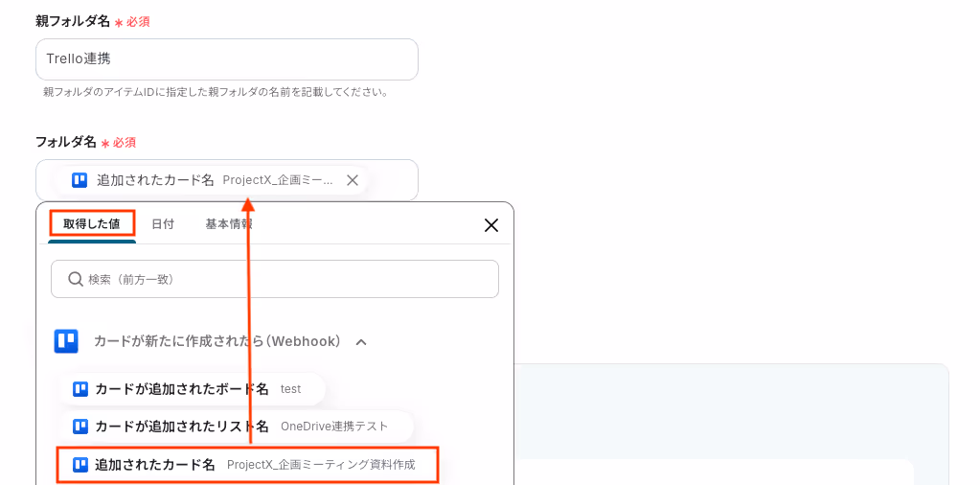980x485 pixels.
Task: Click Trello icon in フォルダ名 chip
Action: (80, 180)
